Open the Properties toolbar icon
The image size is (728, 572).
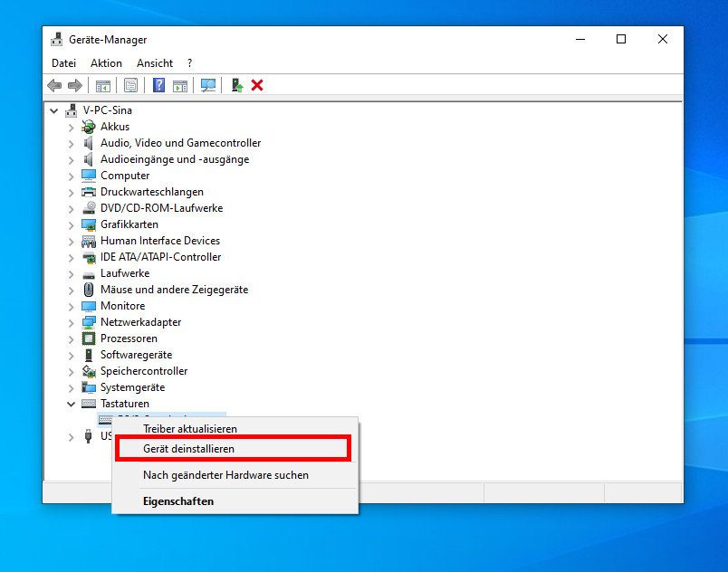coord(131,85)
